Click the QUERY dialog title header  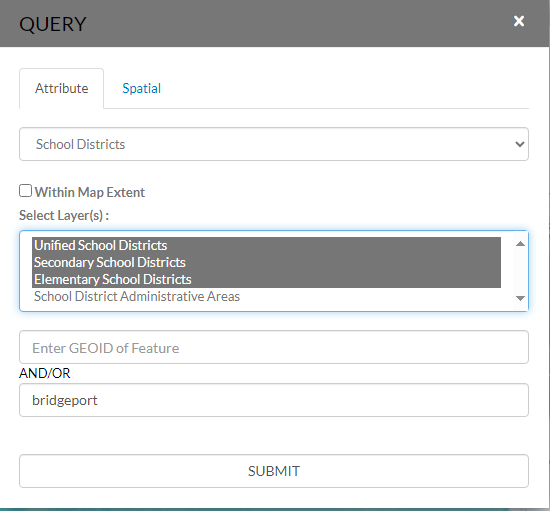tap(53, 24)
